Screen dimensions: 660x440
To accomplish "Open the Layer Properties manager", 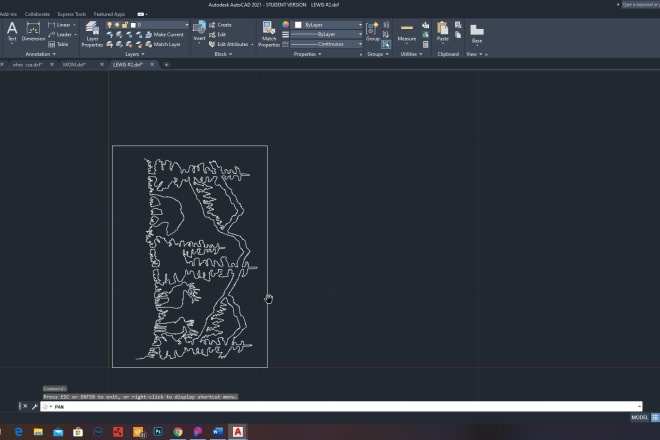I will coord(92,35).
